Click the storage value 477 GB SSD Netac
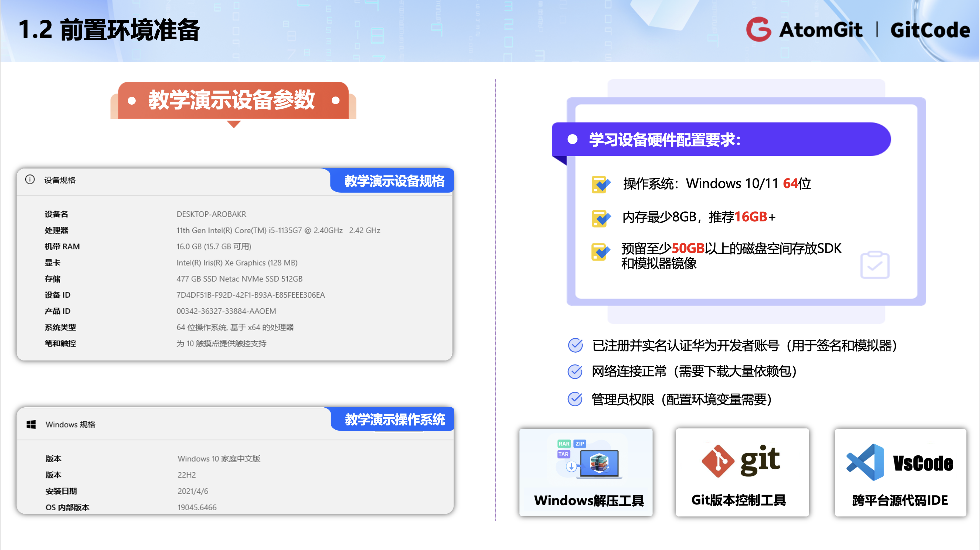Viewport: 980px width, 550px height. pos(239,279)
